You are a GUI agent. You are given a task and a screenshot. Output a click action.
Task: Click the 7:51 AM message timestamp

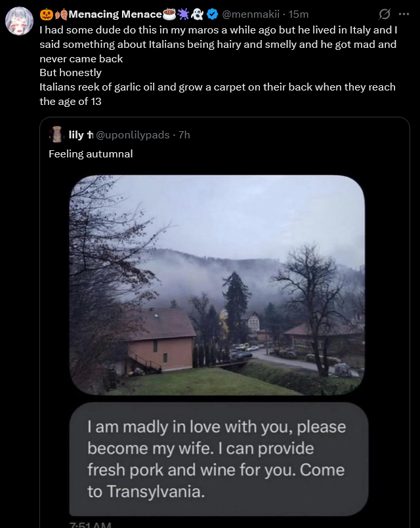coord(90,524)
